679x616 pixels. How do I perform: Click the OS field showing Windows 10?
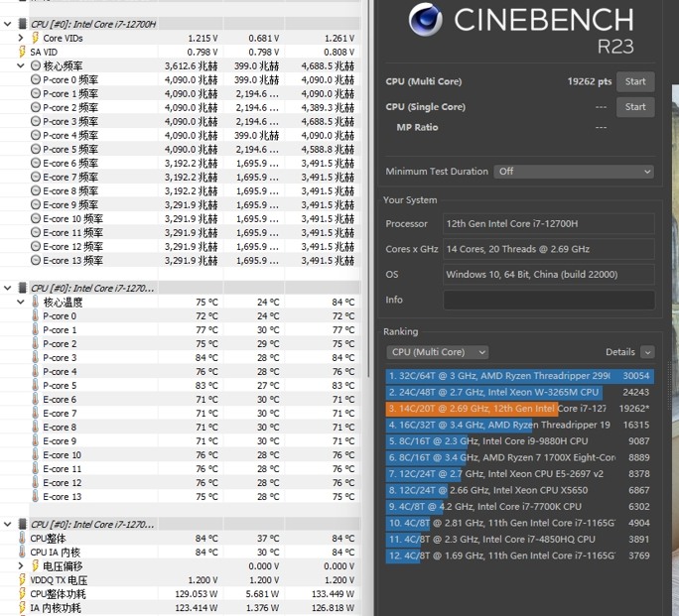click(549, 274)
